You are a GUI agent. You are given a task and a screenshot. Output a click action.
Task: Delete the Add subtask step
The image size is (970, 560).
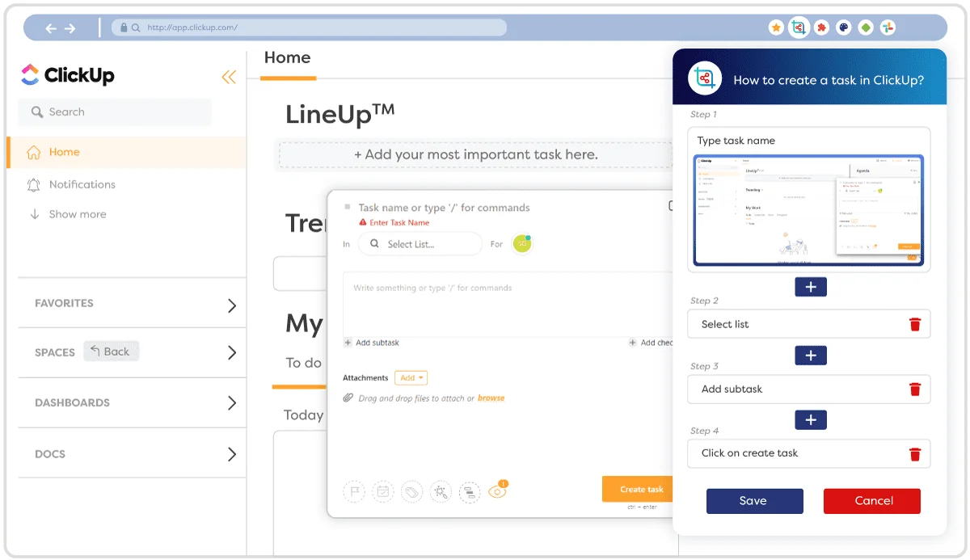click(915, 389)
